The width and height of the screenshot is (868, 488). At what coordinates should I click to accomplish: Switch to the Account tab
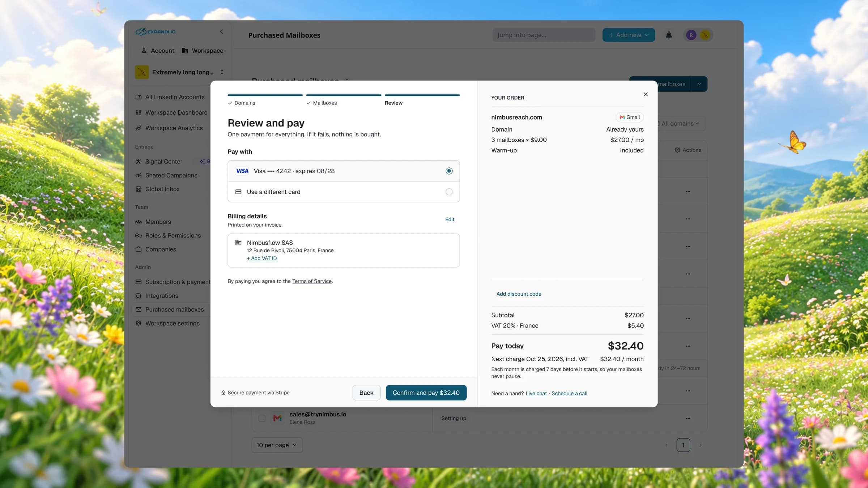click(x=158, y=51)
